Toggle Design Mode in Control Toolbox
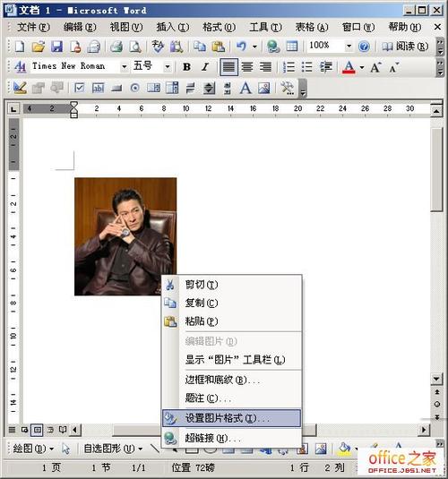This screenshot has width=448, height=479. point(20,89)
